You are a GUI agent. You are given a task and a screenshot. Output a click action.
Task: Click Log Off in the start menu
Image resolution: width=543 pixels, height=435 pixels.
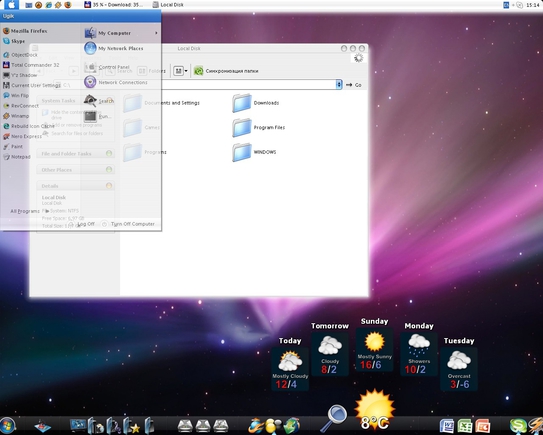pos(82,224)
